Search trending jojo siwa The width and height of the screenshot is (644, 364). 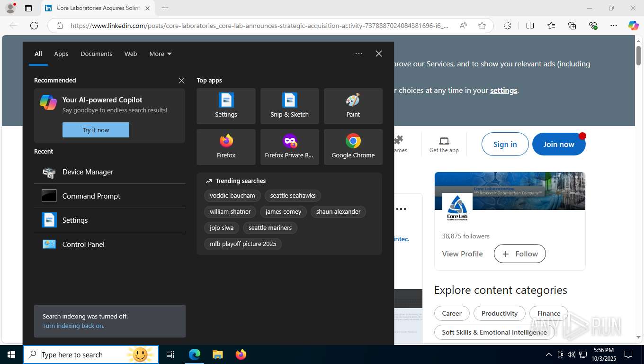click(222, 227)
